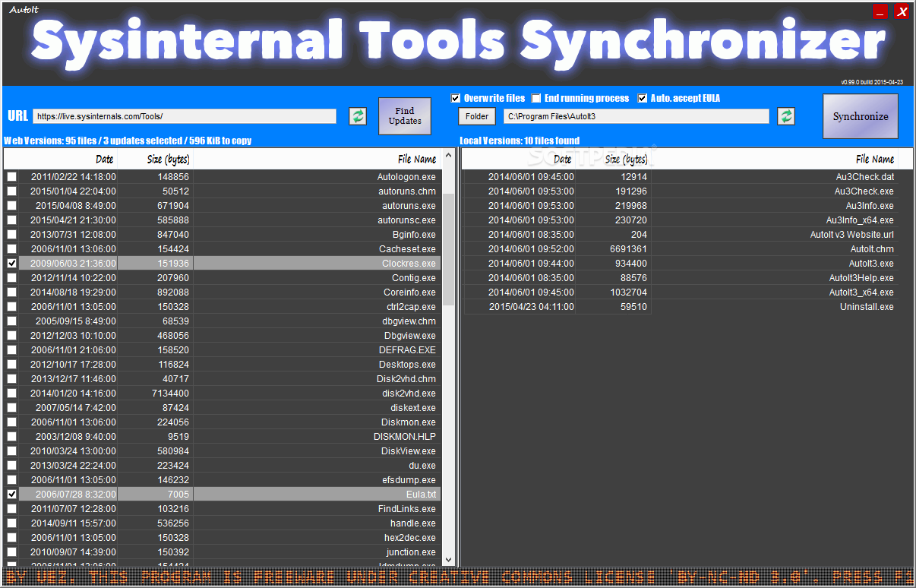The height and width of the screenshot is (588, 916).
Task: Select Uninstall.exe in local list
Action: pyautogui.click(x=680, y=306)
